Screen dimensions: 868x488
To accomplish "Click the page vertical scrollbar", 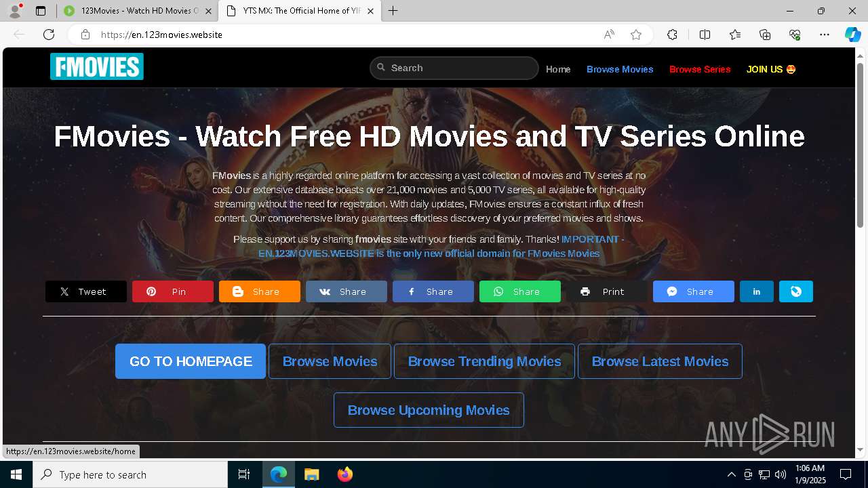I will click(x=861, y=145).
